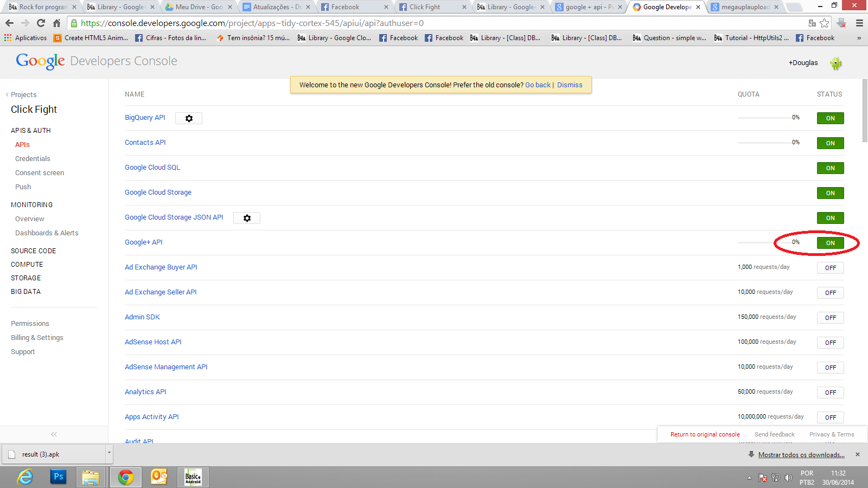Open Apps Activity API link
This screenshot has width=868, height=488.
151,417
